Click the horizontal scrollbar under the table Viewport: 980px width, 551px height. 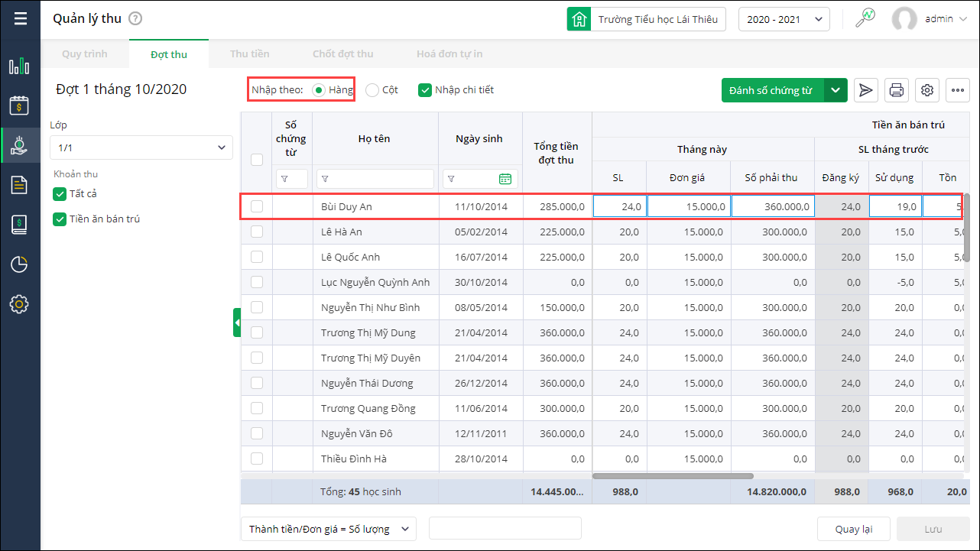click(673, 476)
